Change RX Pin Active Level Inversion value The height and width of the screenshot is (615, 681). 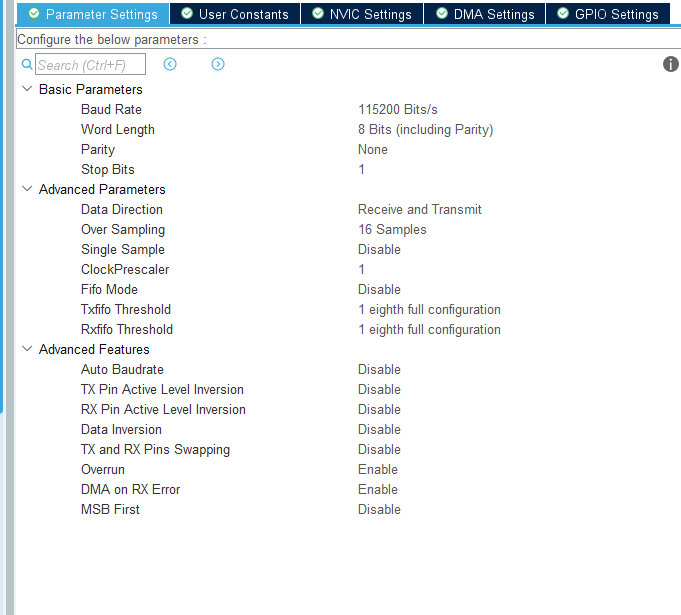[379, 409]
